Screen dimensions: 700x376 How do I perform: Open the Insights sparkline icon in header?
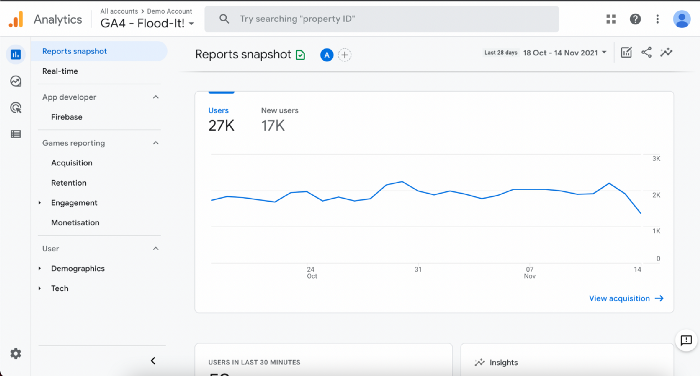click(667, 52)
